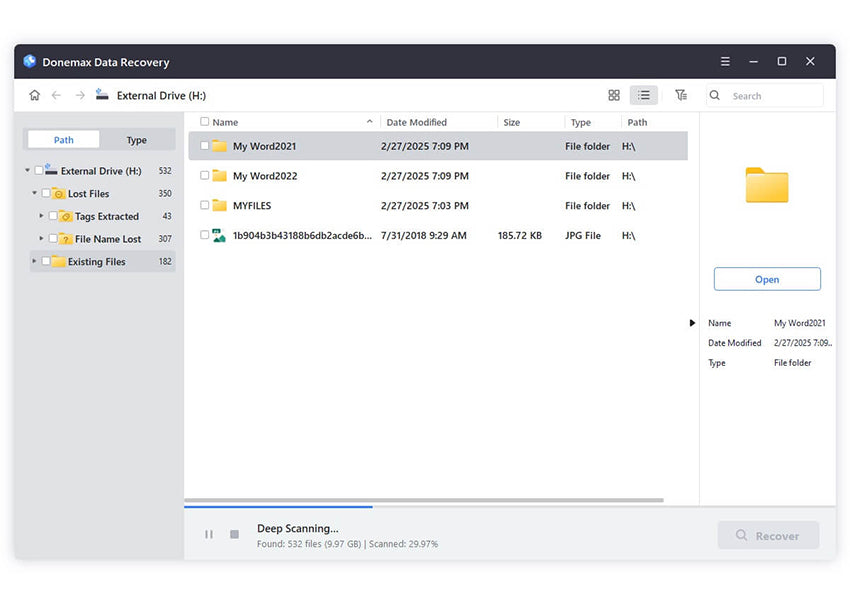Check the File Name Lost tree checkbox
This screenshot has width=850, height=604.
tap(53, 239)
